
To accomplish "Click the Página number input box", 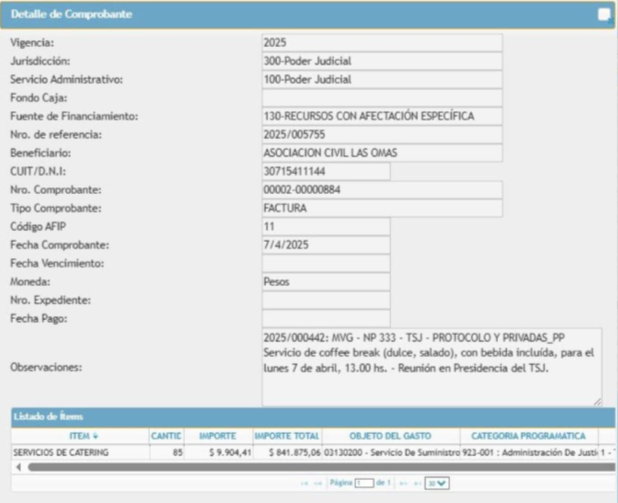I will coord(364,483).
